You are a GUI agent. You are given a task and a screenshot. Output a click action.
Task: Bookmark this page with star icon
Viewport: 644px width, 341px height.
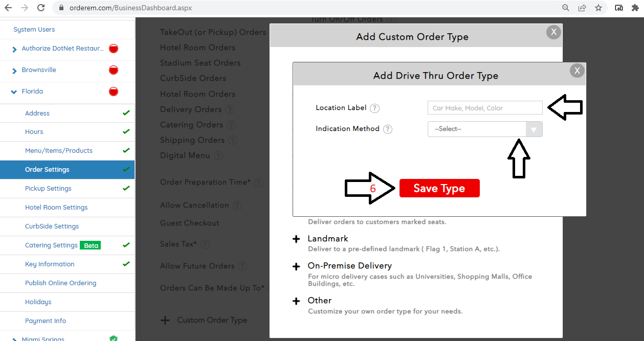coord(598,8)
